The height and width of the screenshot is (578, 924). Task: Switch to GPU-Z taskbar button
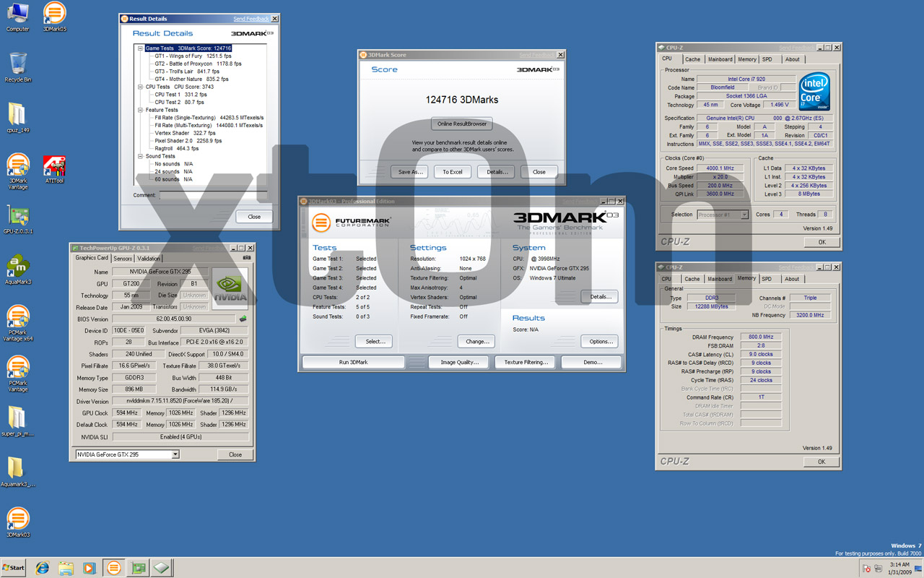point(137,568)
